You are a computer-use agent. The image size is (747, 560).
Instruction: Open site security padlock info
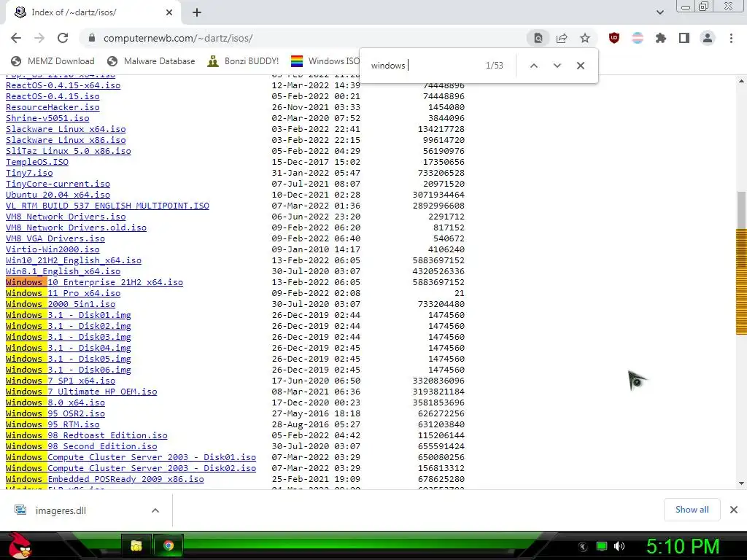coord(92,38)
